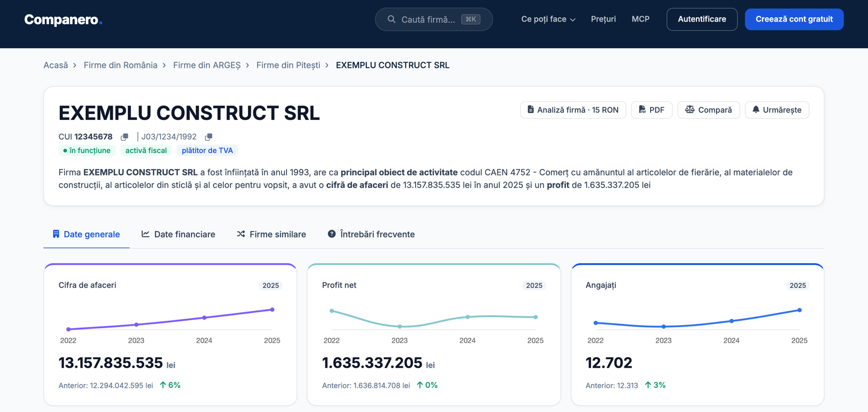Click the Analiză firmă 15 RON button

[573, 110]
